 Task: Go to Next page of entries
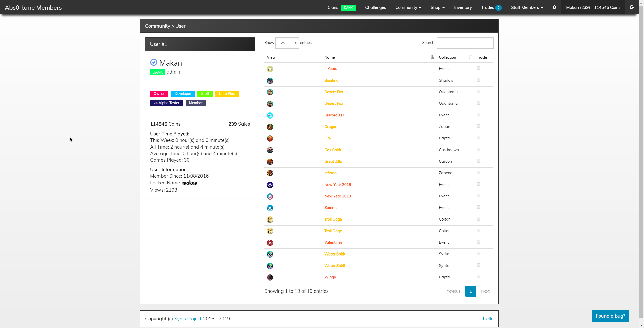[x=485, y=291]
